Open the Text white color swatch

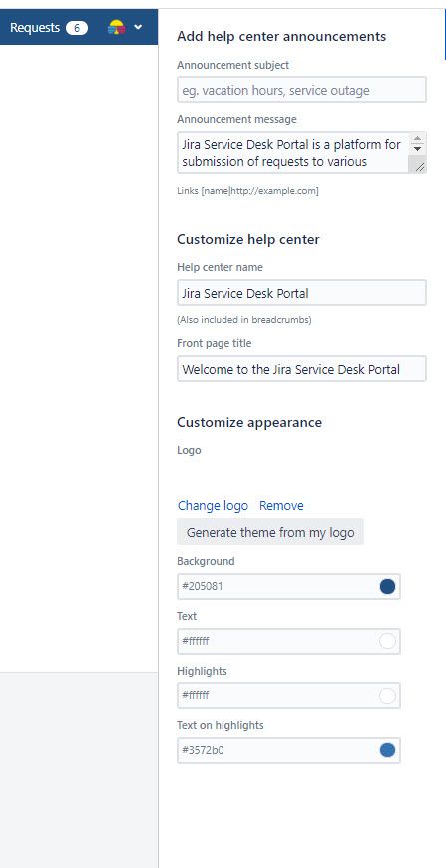click(387, 641)
